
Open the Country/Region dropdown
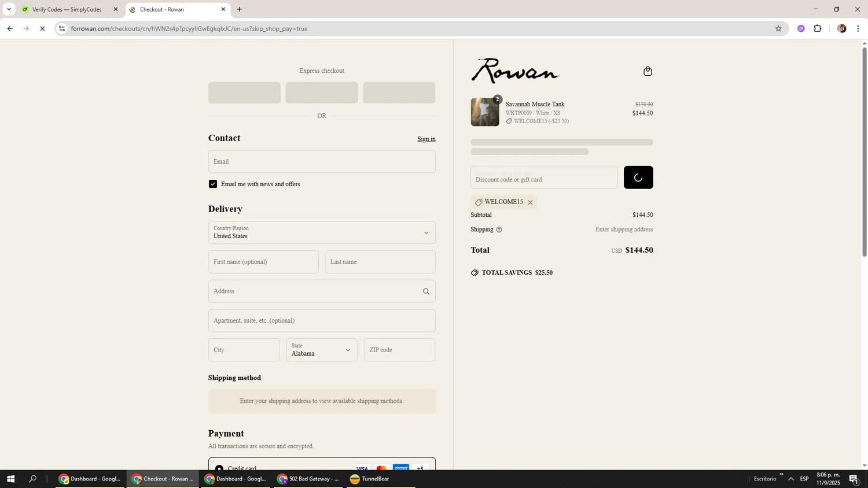click(322, 232)
